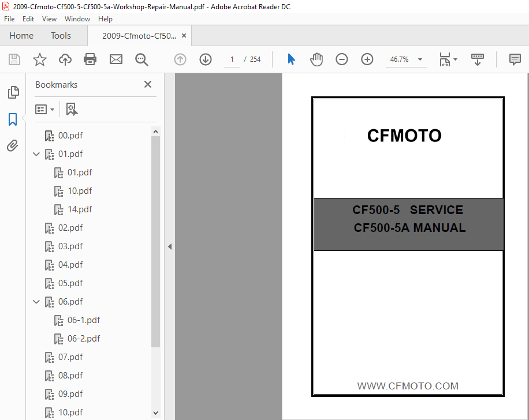Screen dimensions: 529x420
Task: Click the WWW.CFMOTO.COM text on page
Action: [408, 386]
